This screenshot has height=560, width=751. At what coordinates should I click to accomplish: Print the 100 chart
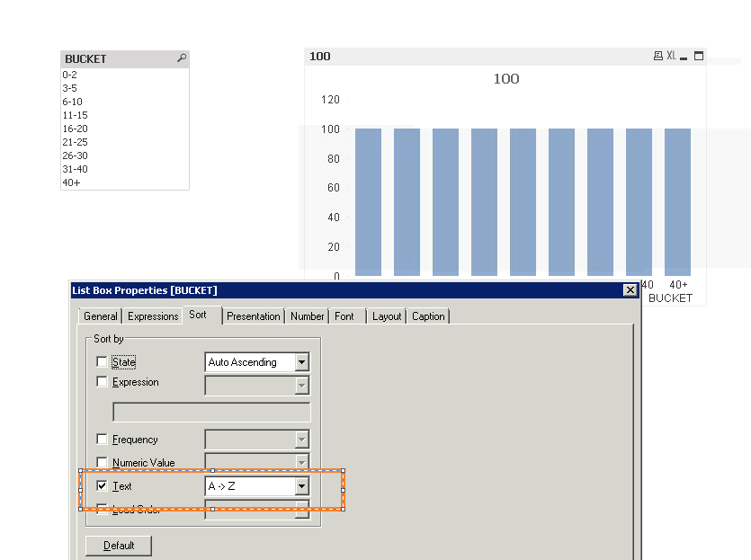658,56
